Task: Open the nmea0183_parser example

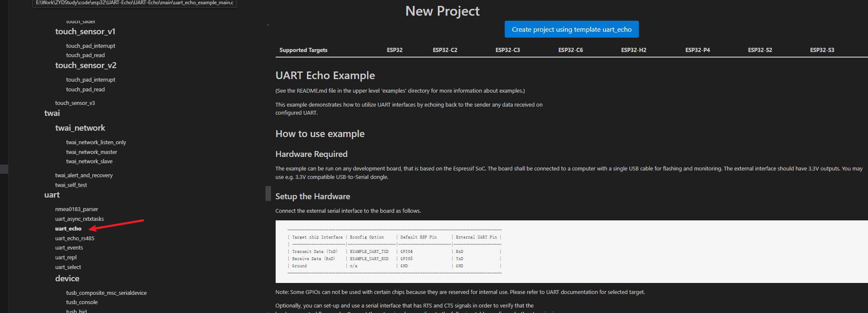Action: [76, 209]
